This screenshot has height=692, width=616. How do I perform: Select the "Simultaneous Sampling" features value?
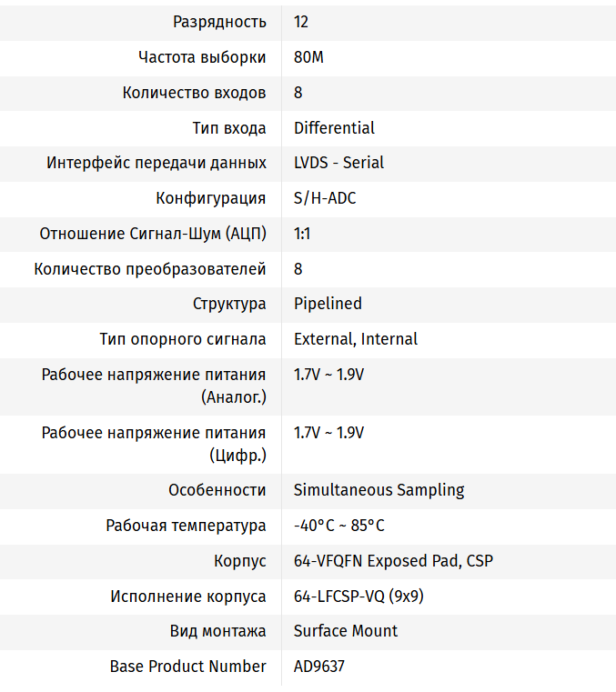pos(379,490)
